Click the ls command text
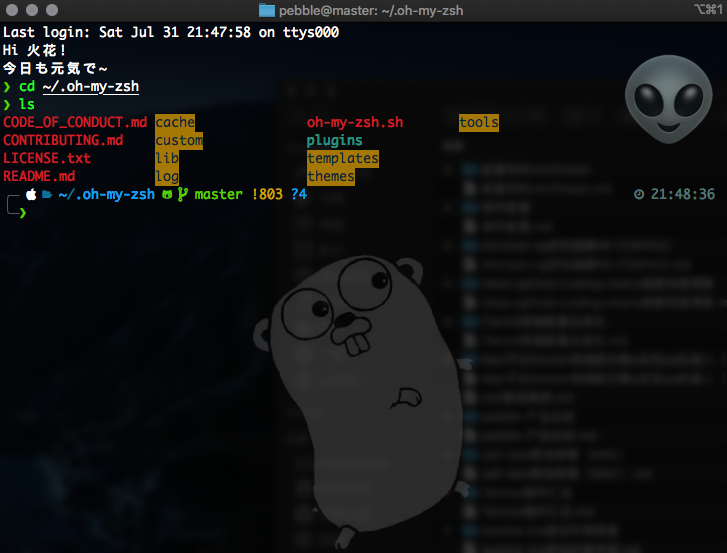This screenshot has height=553, width=727. point(27,104)
